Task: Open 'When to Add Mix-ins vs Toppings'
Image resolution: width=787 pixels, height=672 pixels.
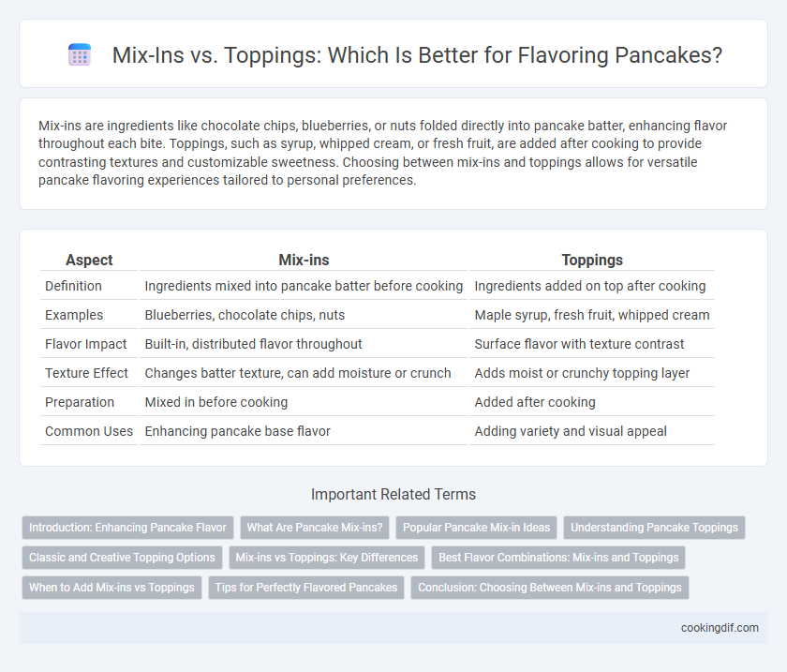Action: 111,588
